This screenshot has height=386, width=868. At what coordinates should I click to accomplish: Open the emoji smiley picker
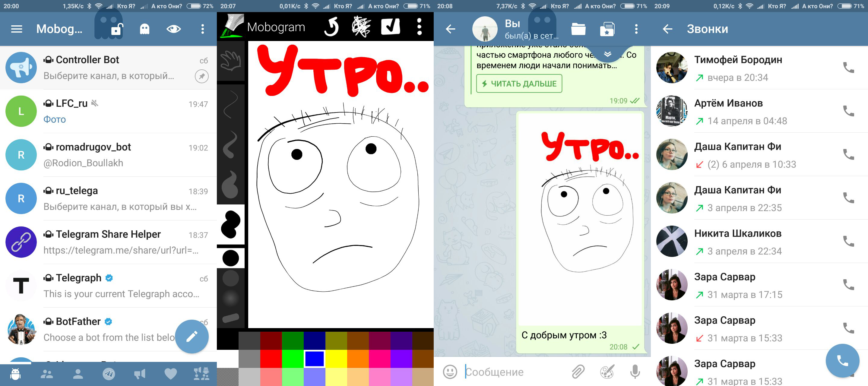click(450, 372)
